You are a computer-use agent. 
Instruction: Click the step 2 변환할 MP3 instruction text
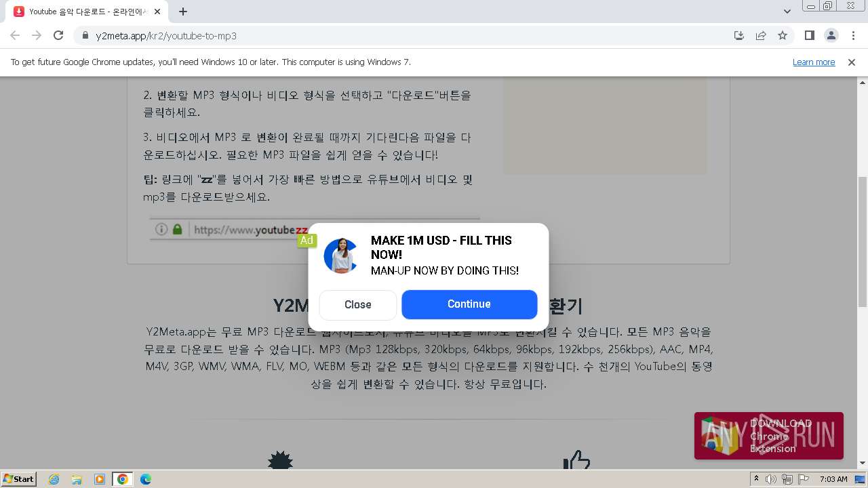click(x=307, y=104)
